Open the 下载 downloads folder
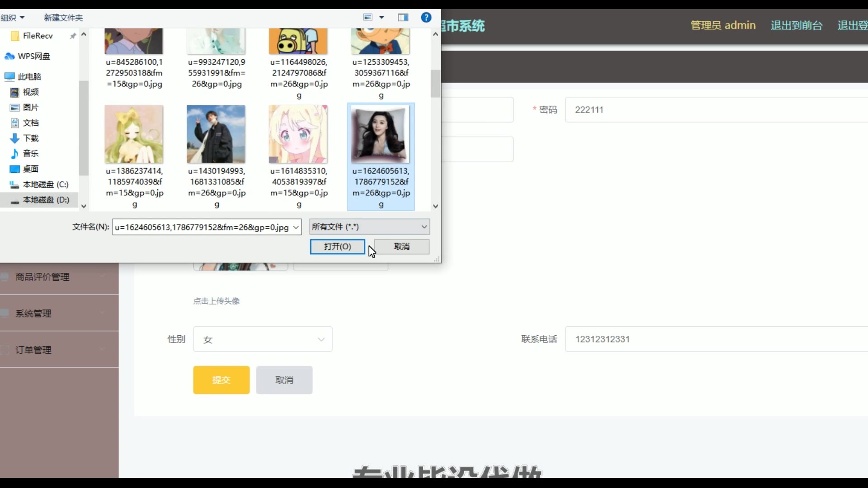868x488 pixels. click(30, 138)
